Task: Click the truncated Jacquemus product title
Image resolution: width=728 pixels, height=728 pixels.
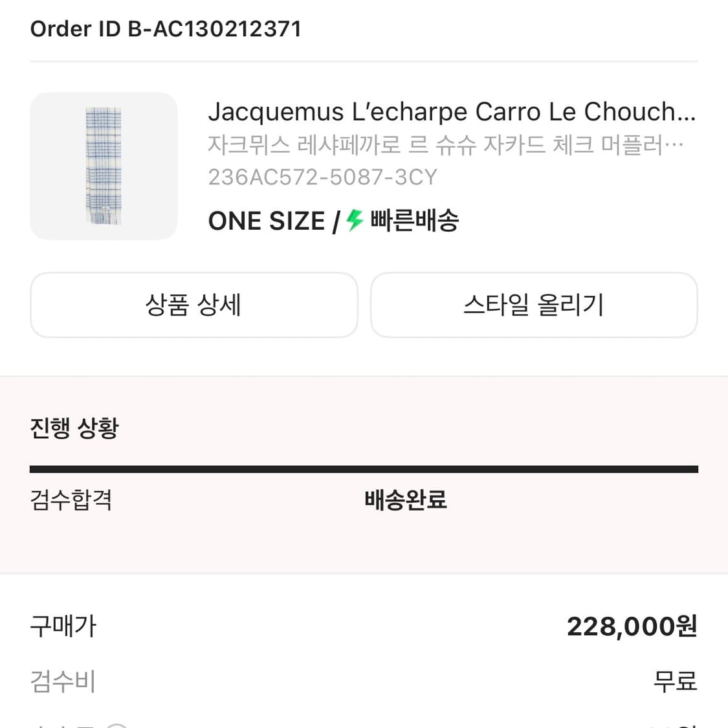Action: (452, 111)
